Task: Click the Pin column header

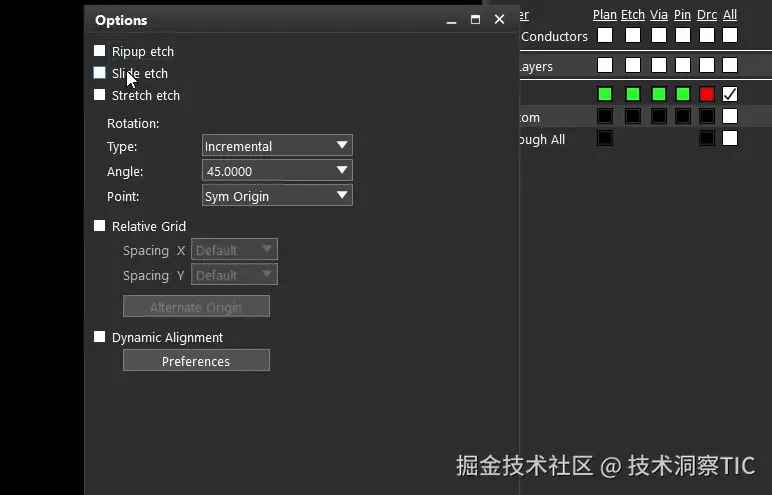Action: [682, 15]
